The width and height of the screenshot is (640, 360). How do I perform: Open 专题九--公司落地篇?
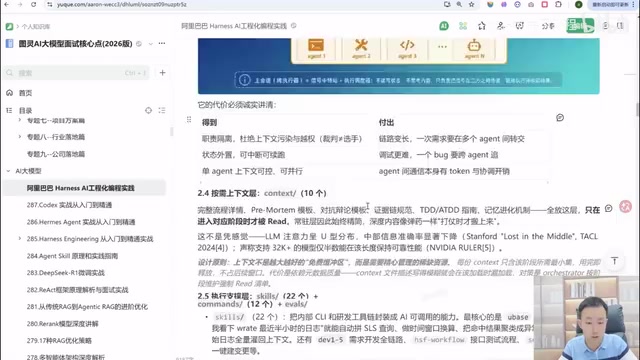coord(56,154)
